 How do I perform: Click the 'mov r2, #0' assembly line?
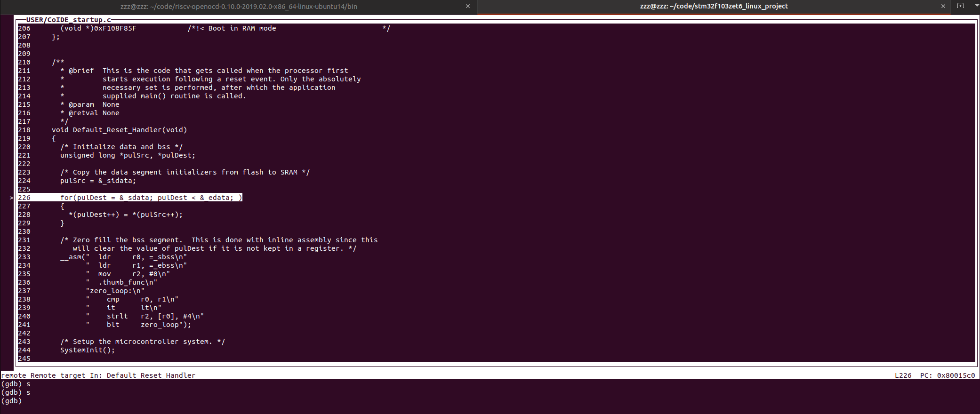128,274
